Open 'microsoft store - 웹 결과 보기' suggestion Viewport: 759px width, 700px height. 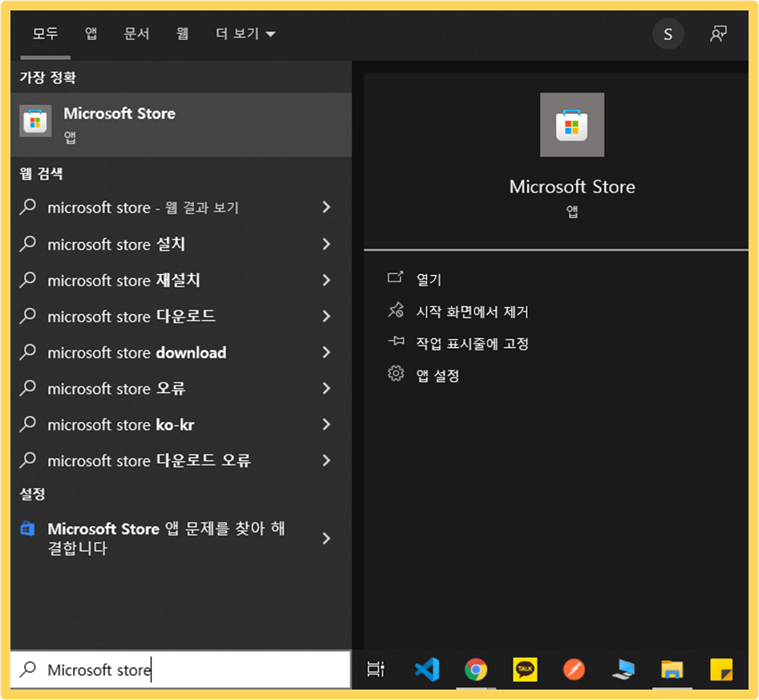[x=181, y=208]
